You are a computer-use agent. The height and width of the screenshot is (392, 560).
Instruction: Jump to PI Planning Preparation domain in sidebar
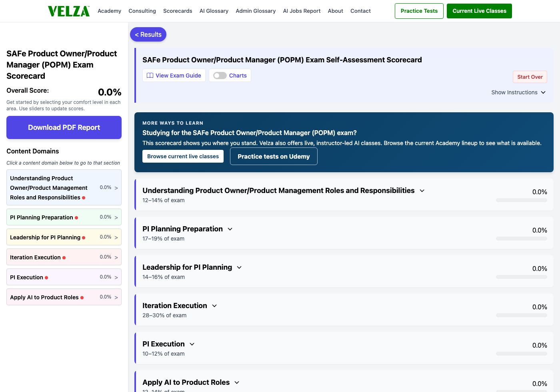pos(64,217)
